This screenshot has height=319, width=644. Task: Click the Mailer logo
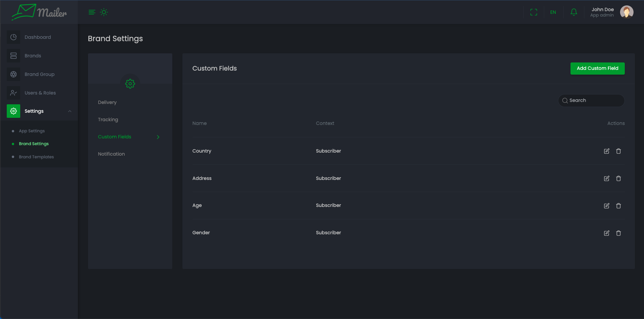(x=39, y=12)
